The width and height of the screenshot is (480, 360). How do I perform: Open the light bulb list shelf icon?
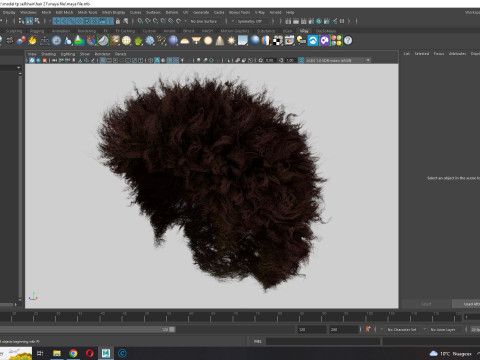301,41
